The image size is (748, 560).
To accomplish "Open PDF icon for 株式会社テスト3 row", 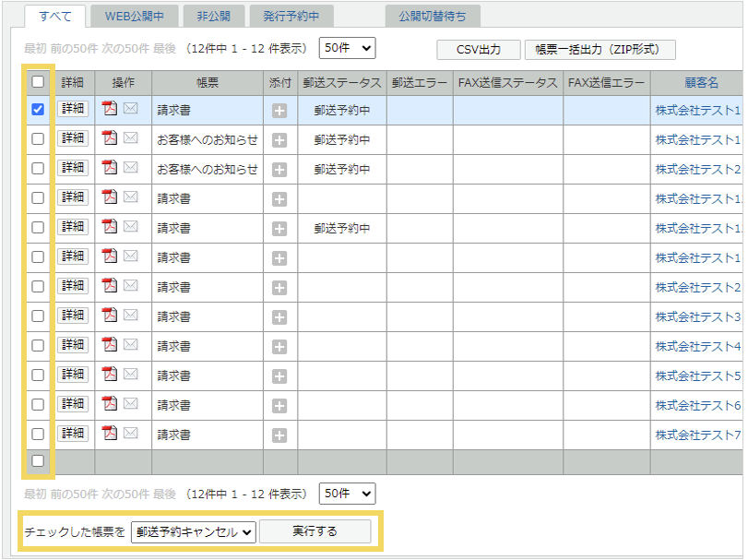I will [x=110, y=316].
